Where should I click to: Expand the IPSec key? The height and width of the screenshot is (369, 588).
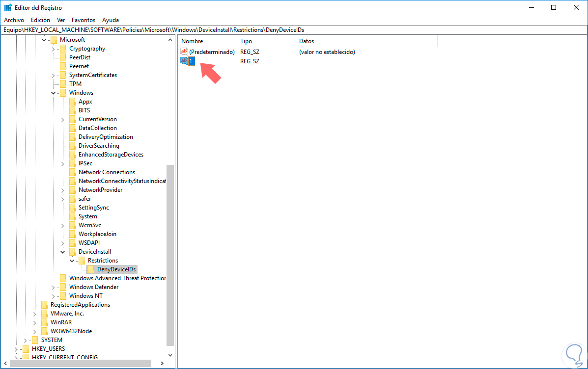pyautogui.click(x=62, y=164)
